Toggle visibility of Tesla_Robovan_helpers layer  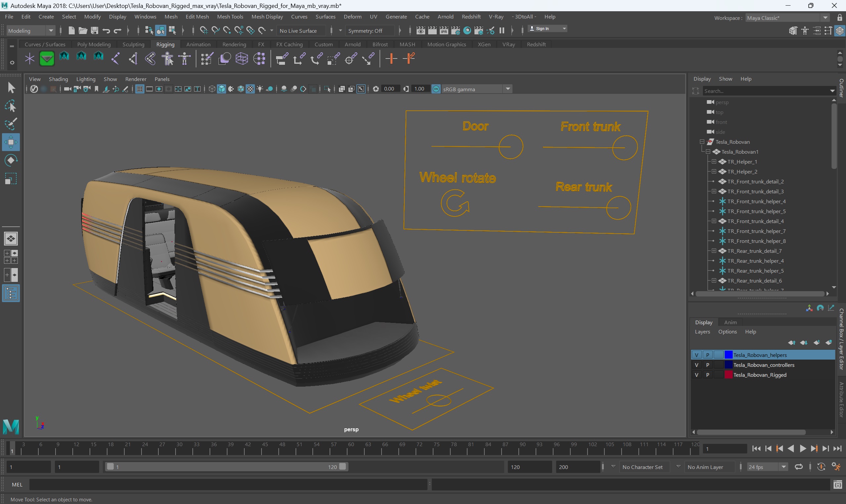tap(696, 355)
